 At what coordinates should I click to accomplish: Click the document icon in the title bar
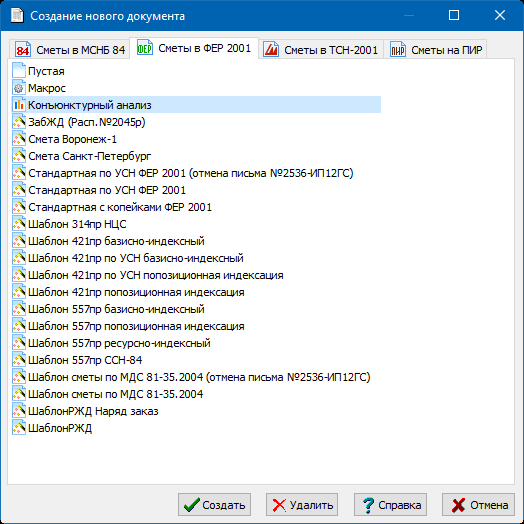coord(17,16)
